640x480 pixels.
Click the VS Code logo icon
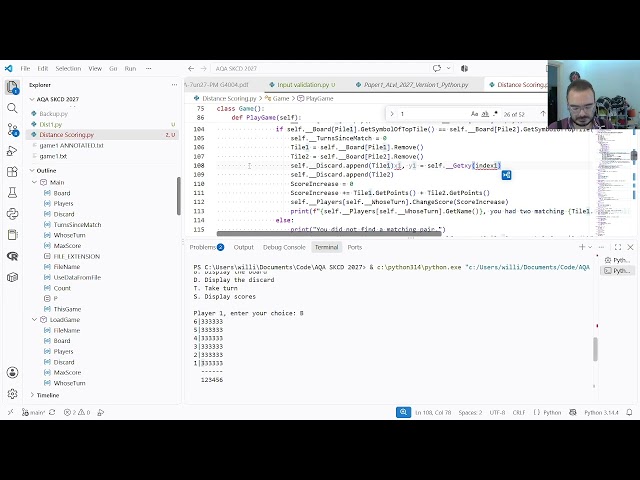click(x=9, y=68)
